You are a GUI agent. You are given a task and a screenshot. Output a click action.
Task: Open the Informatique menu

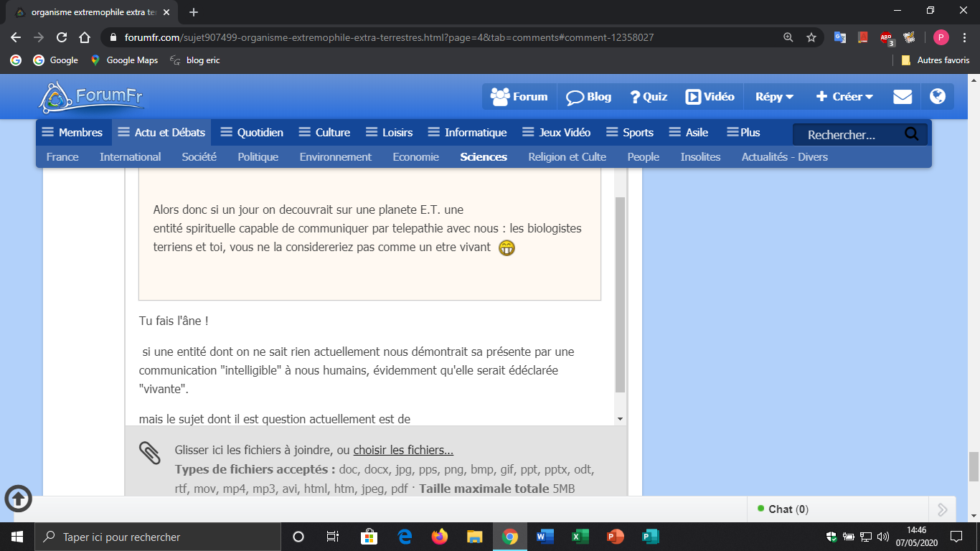pyautogui.click(x=467, y=132)
